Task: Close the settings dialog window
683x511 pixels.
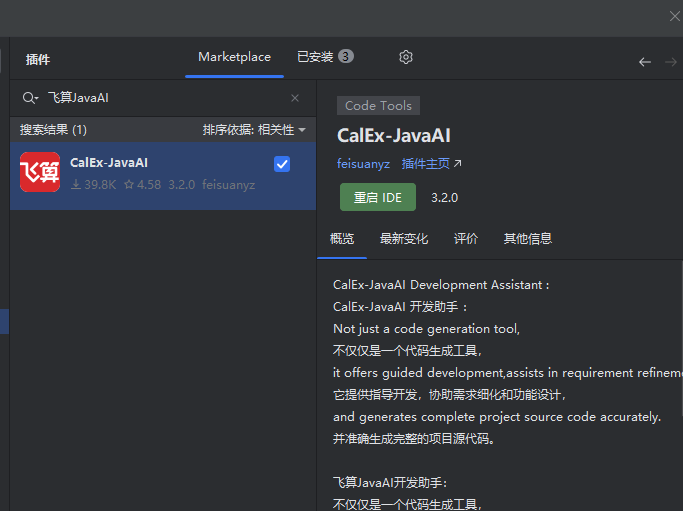Action: pyautogui.click(x=674, y=16)
